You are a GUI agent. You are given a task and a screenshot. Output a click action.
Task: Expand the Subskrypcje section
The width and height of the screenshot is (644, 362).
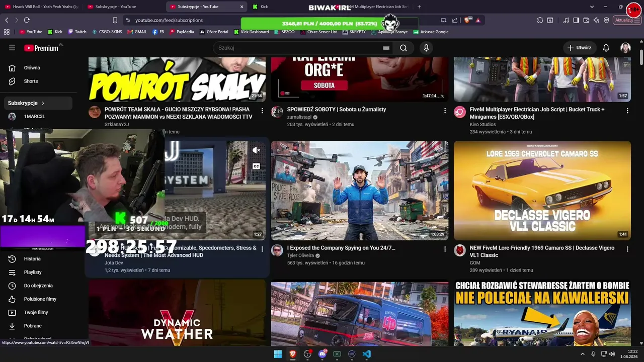point(39,103)
